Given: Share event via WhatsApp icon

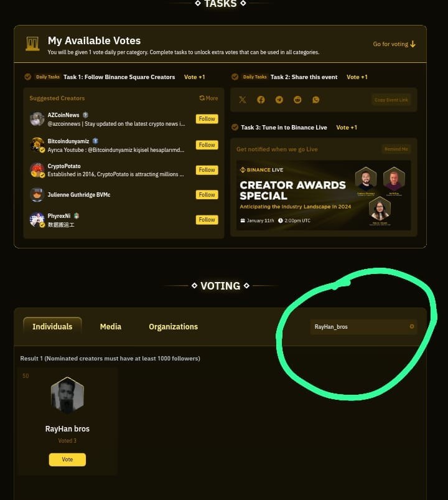Looking at the screenshot, I should 315,100.
